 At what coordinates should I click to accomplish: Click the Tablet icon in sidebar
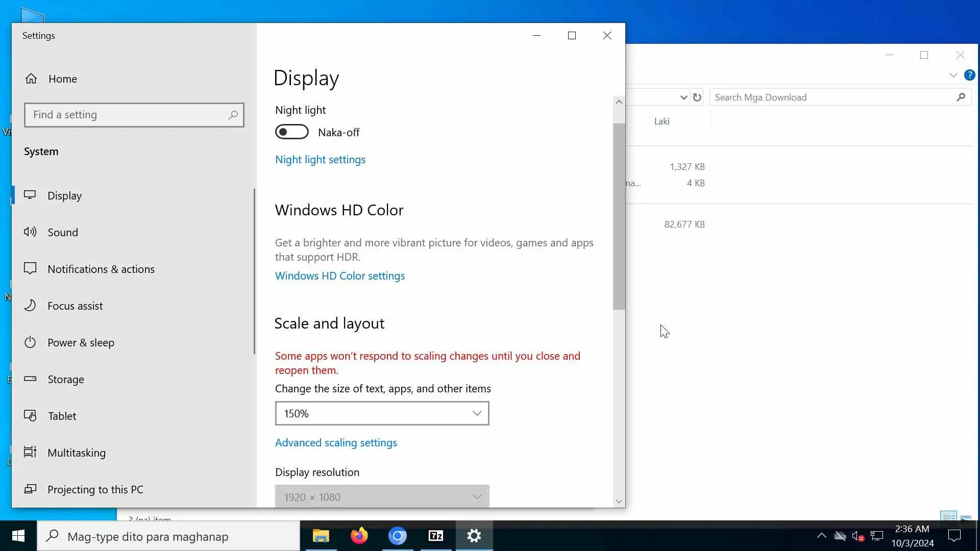click(30, 416)
